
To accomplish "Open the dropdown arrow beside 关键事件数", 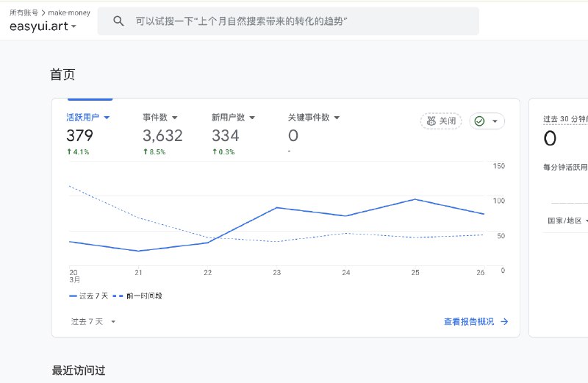I will [337, 118].
